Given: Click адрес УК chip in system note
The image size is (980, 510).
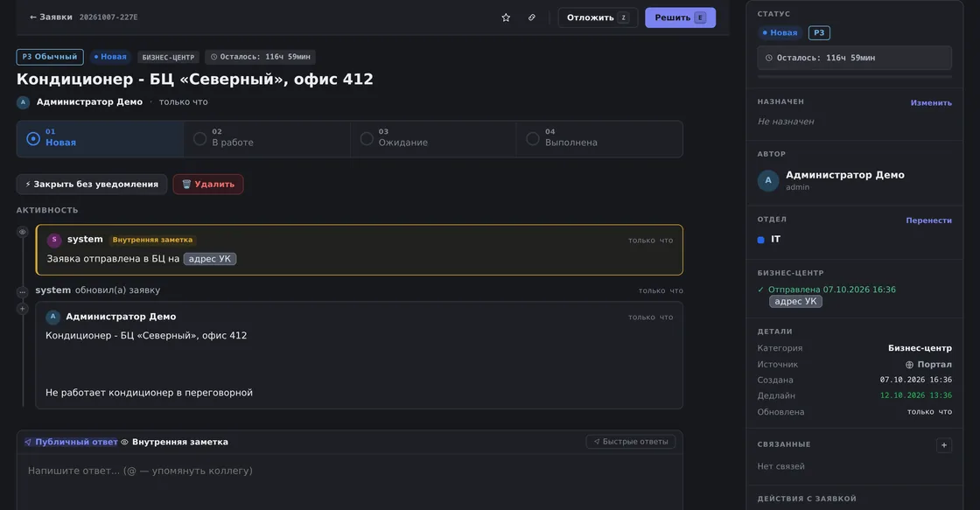Looking at the screenshot, I should coord(210,259).
